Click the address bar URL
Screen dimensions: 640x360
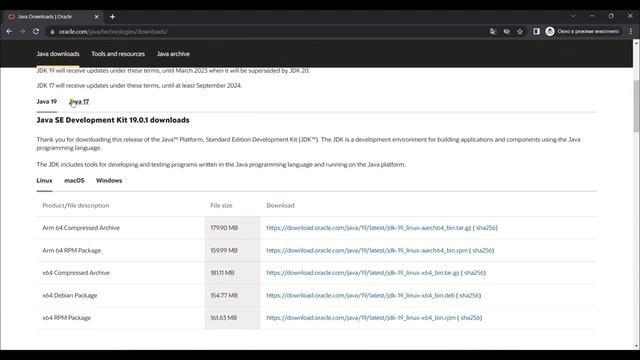point(113,31)
